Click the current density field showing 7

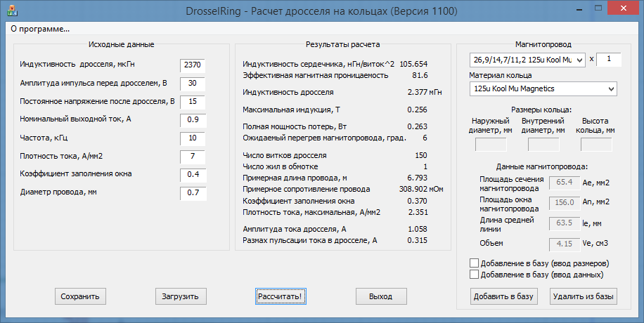point(193,156)
